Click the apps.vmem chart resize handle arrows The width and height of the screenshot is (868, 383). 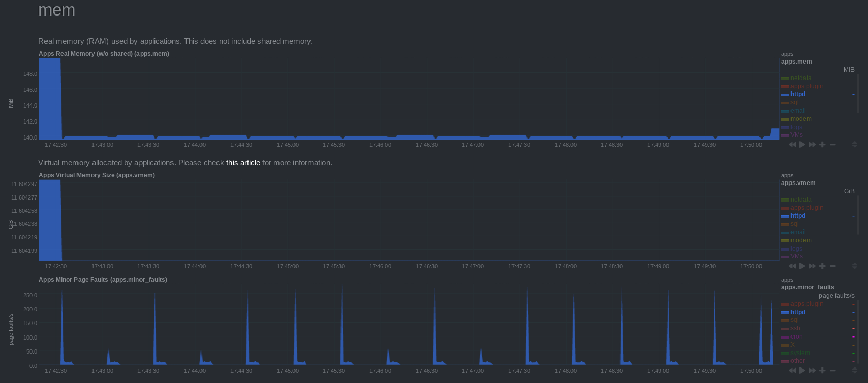point(855,266)
